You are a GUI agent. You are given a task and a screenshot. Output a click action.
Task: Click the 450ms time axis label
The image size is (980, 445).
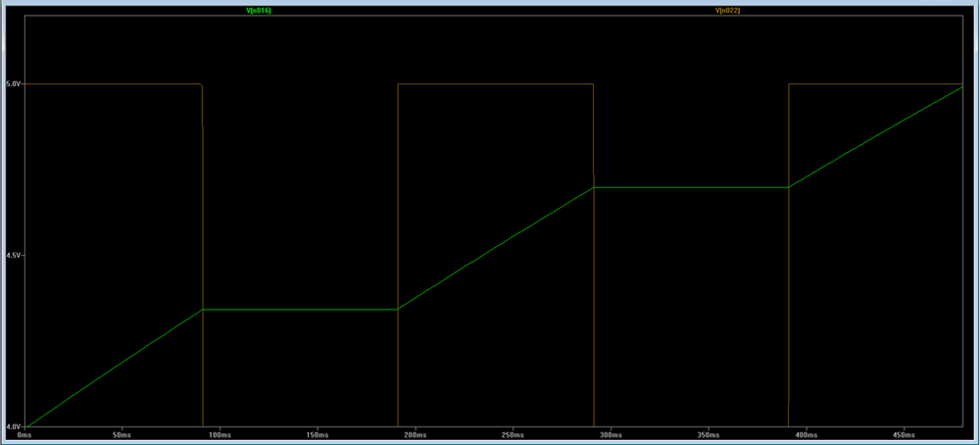904,434
